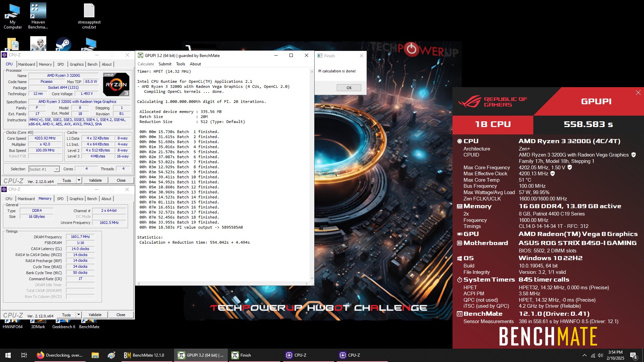Click the 558.583 s result score
This screenshot has height=362, width=644.
pos(588,124)
